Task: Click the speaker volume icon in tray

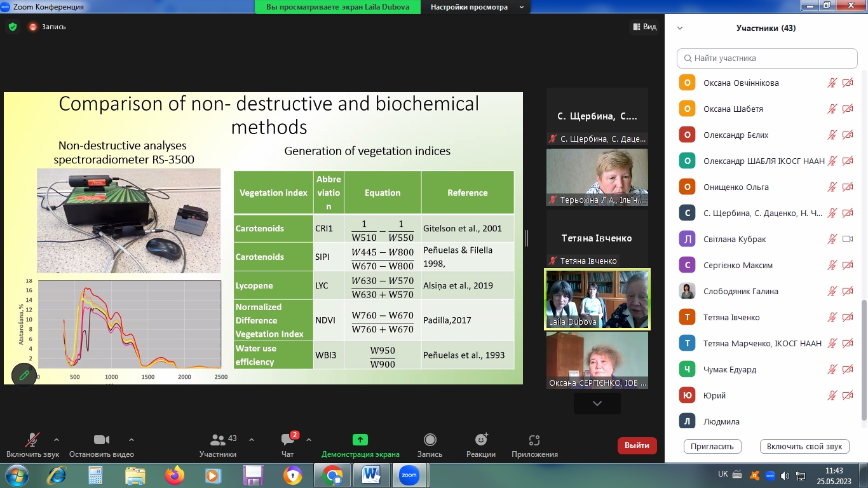Action: [785, 475]
